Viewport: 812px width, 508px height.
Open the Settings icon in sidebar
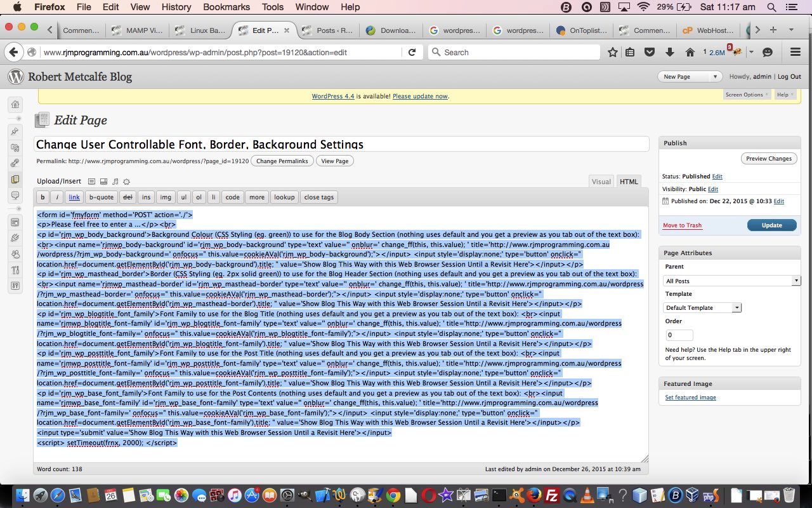[15, 286]
